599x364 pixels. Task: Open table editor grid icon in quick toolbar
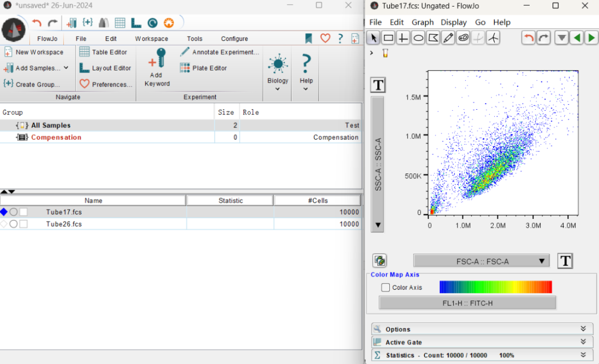point(120,23)
